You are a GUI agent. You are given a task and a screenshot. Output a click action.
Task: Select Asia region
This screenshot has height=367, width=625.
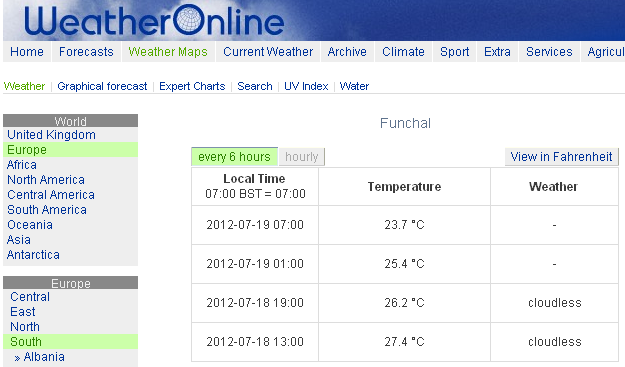tap(19, 239)
